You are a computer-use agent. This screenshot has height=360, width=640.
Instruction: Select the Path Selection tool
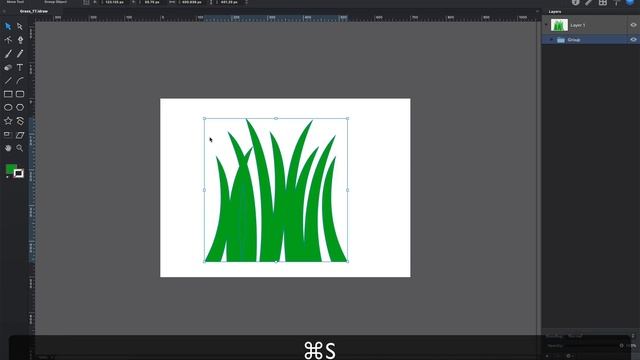coord(20,27)
